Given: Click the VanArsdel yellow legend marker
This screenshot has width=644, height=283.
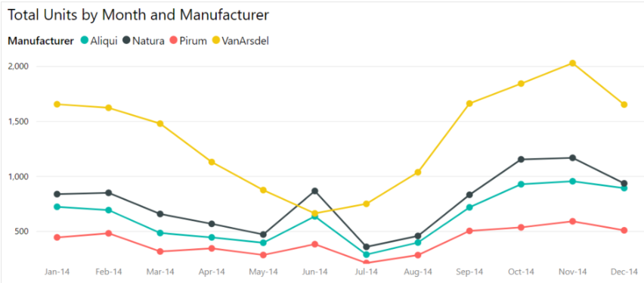Looking at the screenshot, I should click(215, 40).
